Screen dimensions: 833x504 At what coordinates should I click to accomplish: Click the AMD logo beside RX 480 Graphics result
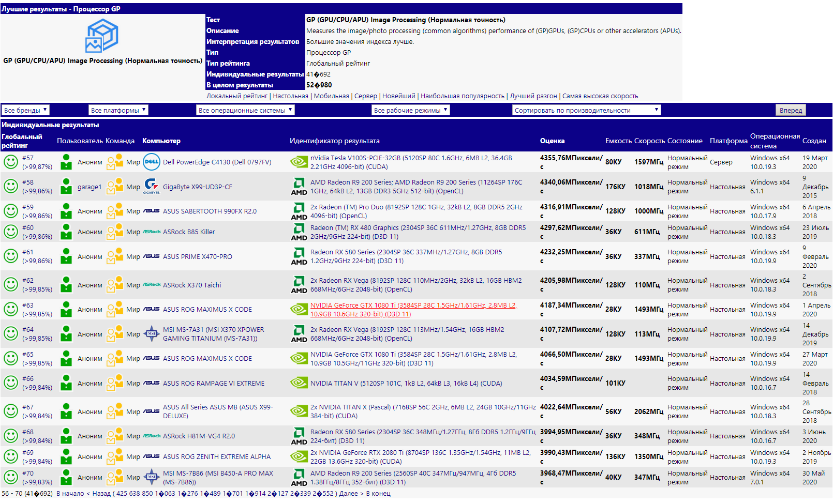[x=299, y=232]
